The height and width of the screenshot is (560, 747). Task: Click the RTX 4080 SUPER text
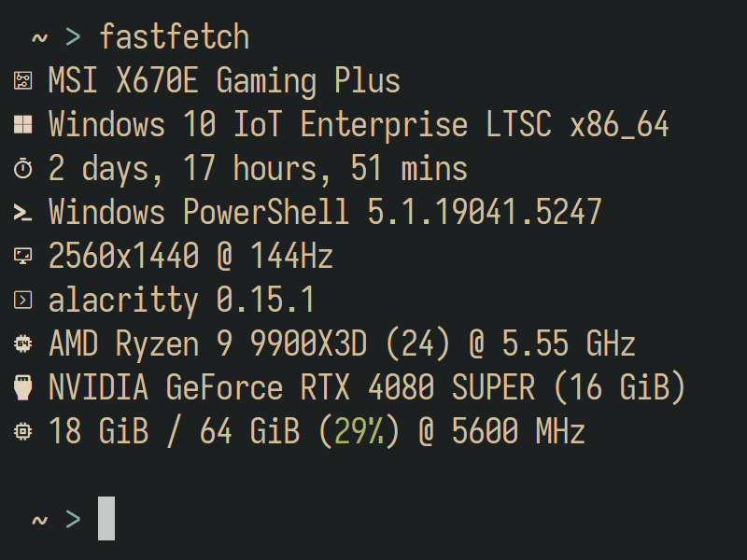[x=417, y=387]
